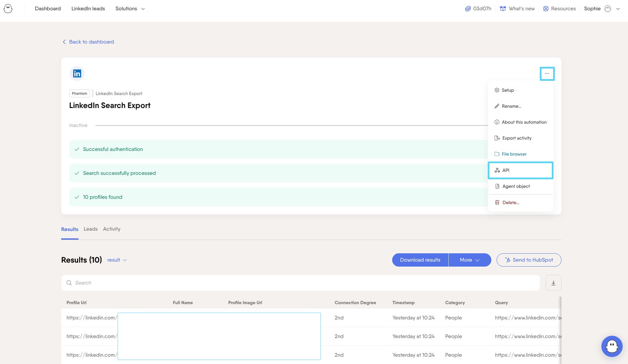Open the ghost chat support bubble

tap(612, 346)
